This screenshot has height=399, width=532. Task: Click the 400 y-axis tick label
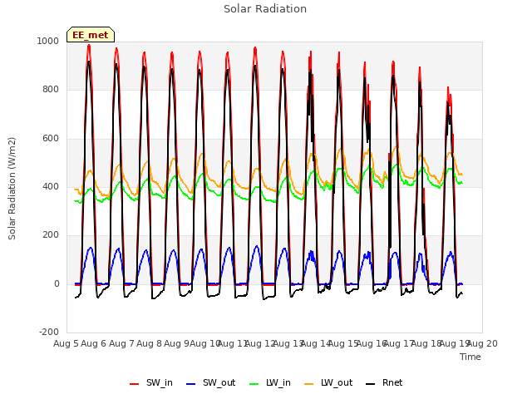click(51, 186)
